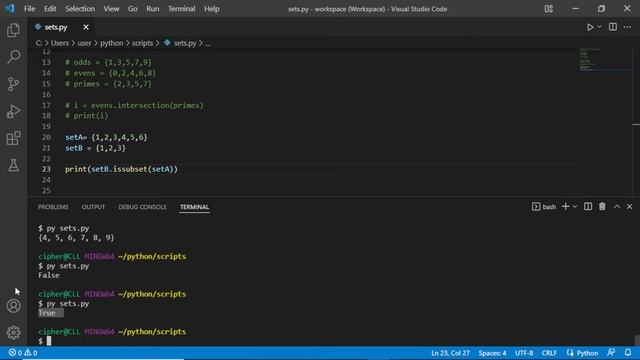Viewport: 640px width, 360px height.
Task: Kill terminal with trash icon
Action: pyautogui.click(x=602, y=207)
